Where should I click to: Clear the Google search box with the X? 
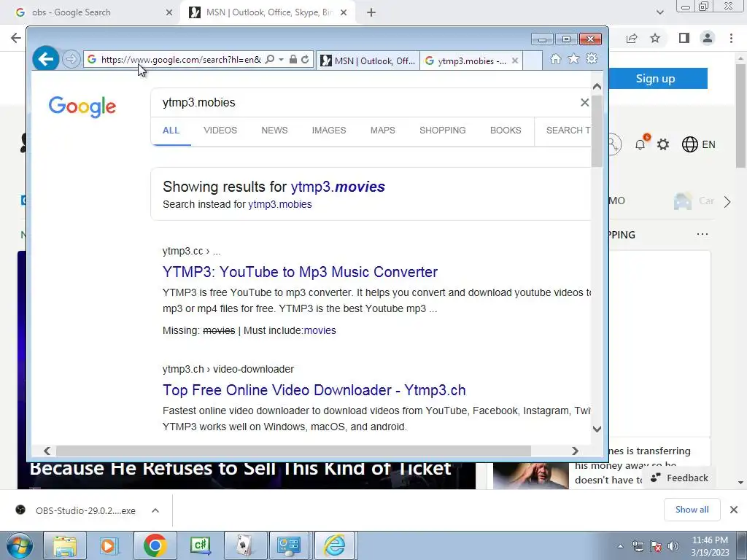584,102
